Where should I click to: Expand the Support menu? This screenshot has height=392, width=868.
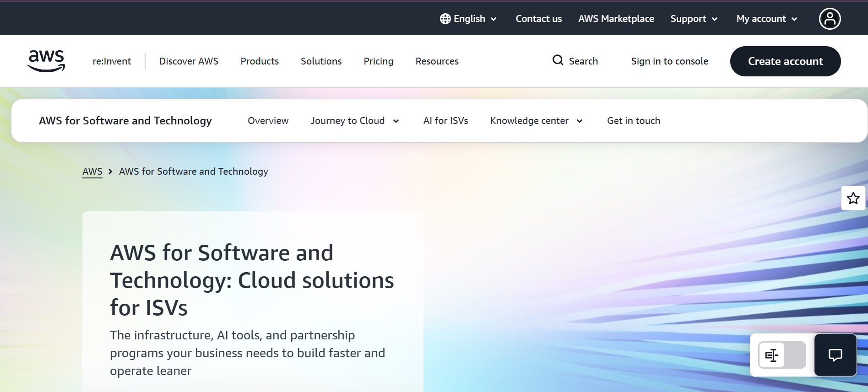tap(694, 19)
